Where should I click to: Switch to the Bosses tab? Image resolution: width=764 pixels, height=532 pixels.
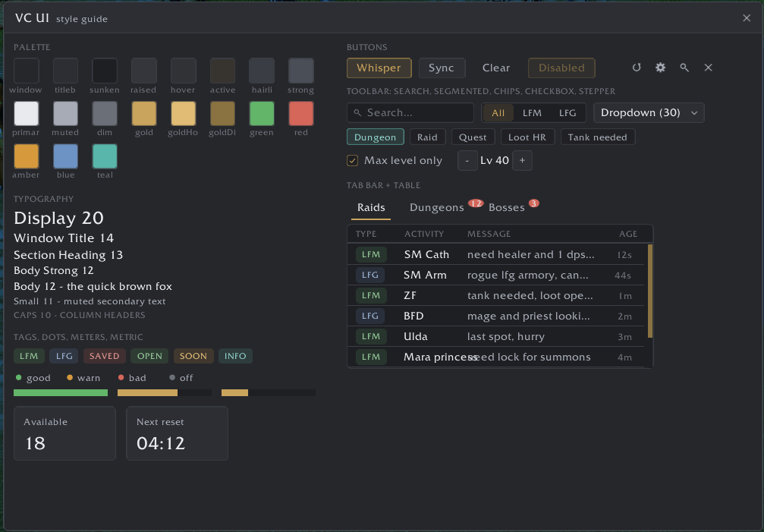pos(506,207)
